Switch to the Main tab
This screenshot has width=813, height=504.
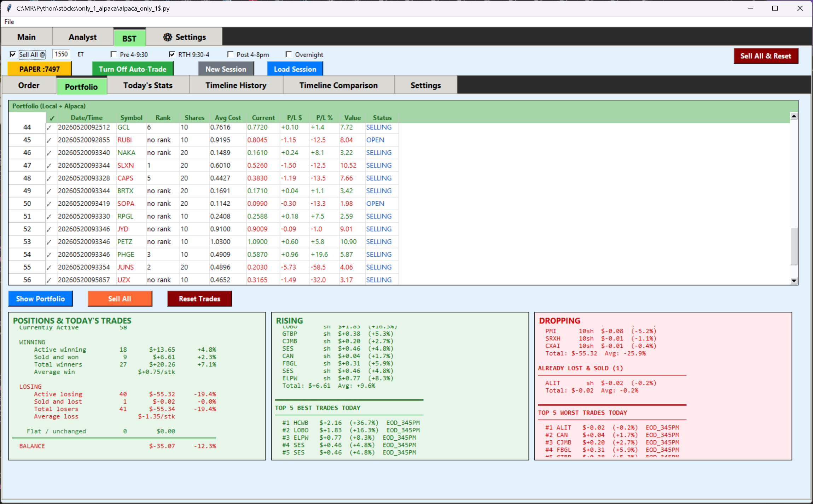coord(27,37)
